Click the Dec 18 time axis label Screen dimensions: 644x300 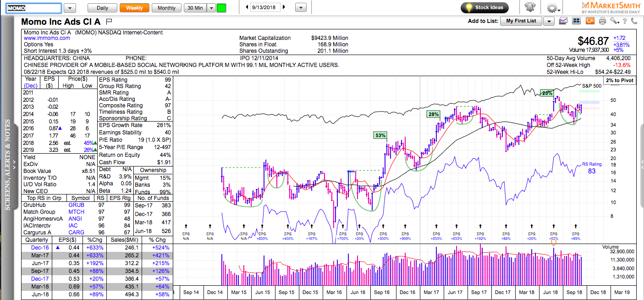coord(598,292)
